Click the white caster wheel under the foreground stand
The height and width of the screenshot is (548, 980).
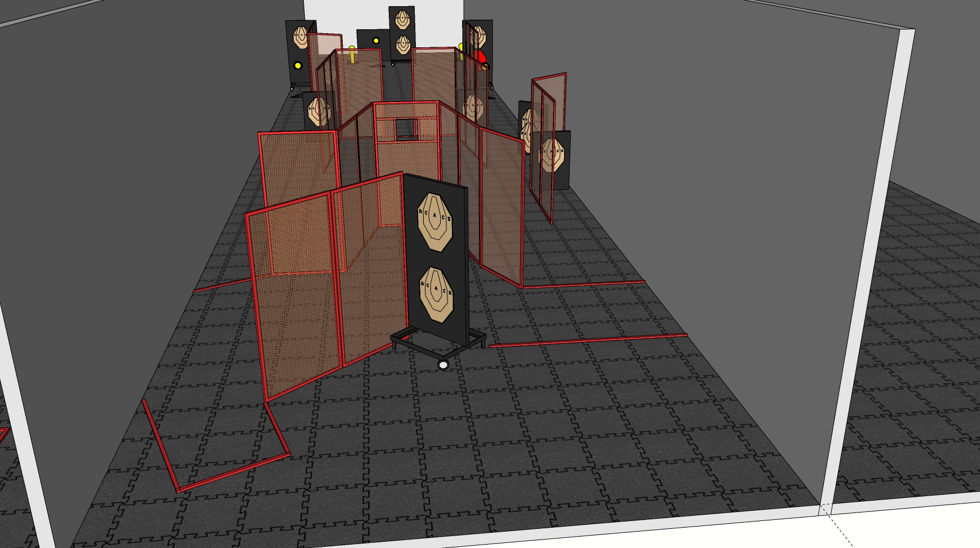pyautogui.click(x=443, y=365)
